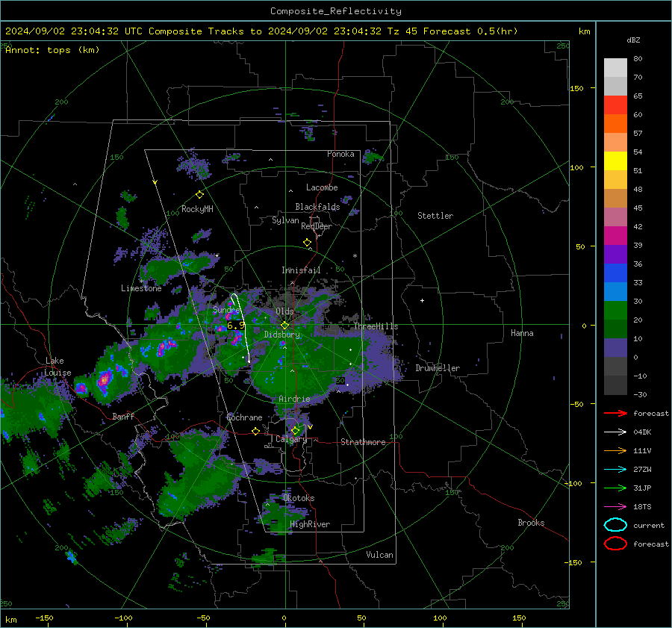Pick the royal blue swatch beside 36 dBZ
This screenshot has width=672, height=628.
615,273
